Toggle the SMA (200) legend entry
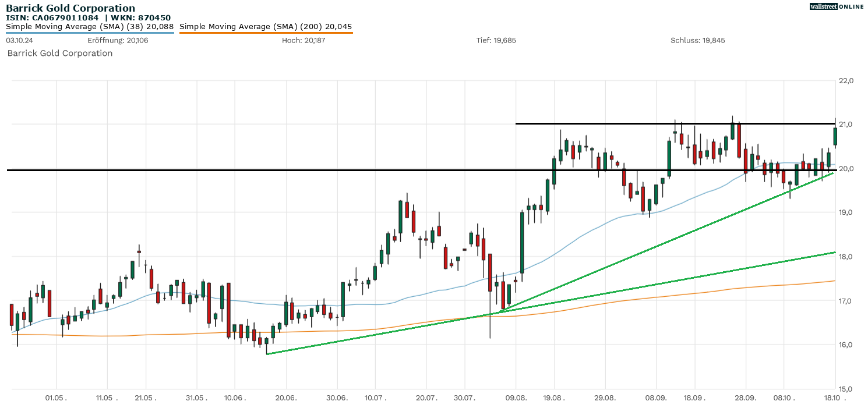Screen dimensions: 868x401 (266, 26)
